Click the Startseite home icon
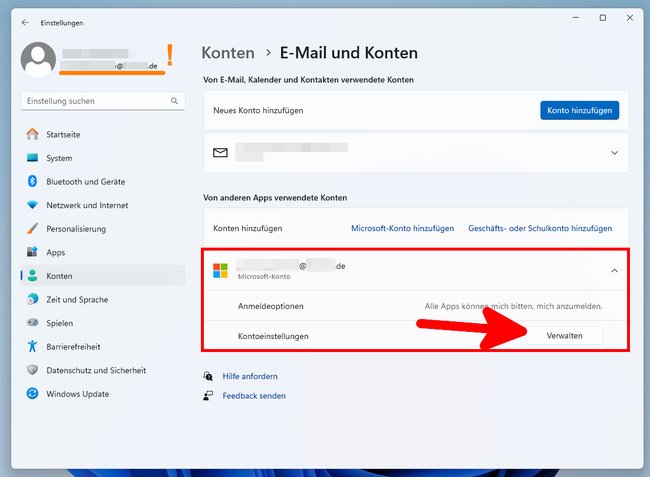Viewport: 650px width, 477px height. [32, 134]
